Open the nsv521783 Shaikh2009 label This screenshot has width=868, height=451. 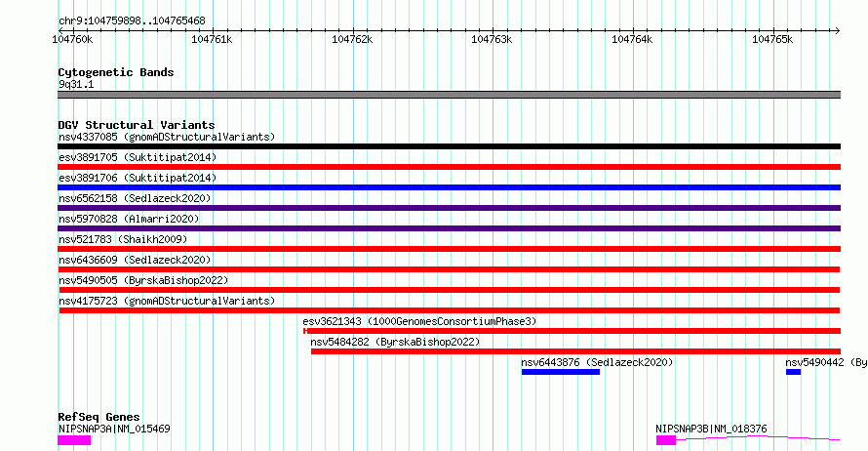point(123,239)
